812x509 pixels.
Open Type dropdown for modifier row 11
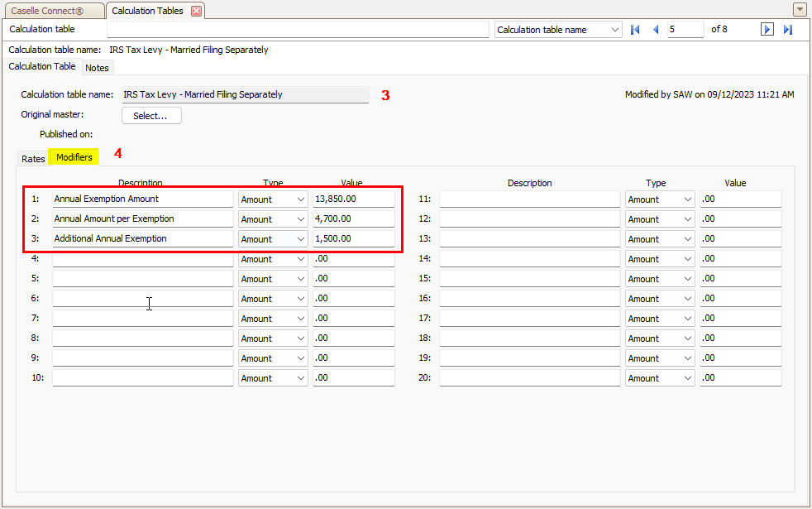coord(687,199)
